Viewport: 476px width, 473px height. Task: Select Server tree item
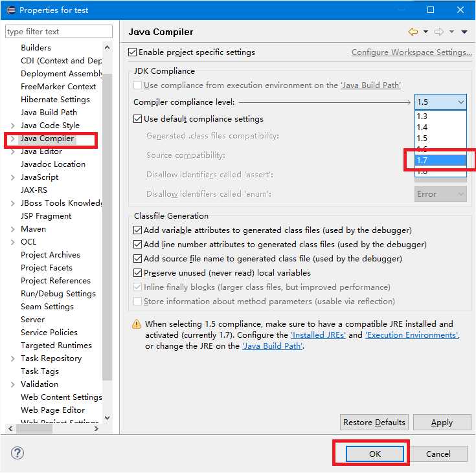33,320
